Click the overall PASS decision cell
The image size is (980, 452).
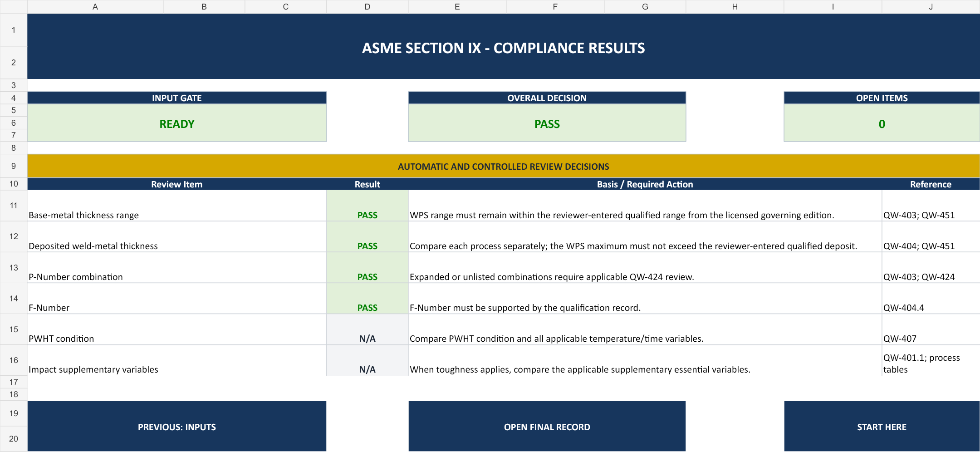click(547, 123)
